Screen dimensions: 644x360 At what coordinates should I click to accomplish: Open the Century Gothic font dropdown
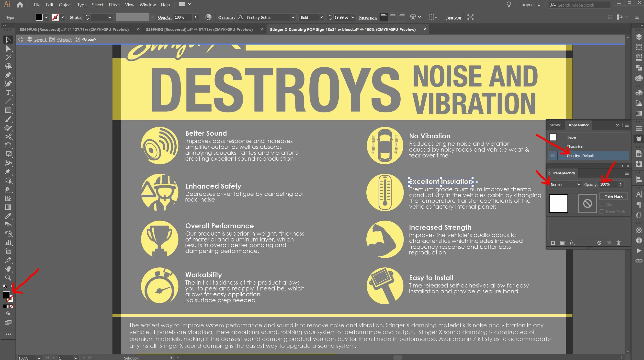point(293,17)
